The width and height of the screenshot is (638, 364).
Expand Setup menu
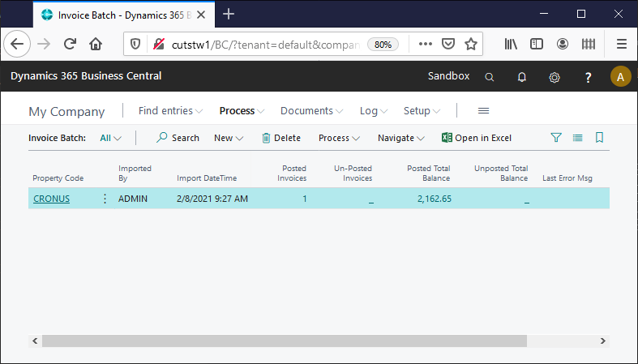coord(422,110)
